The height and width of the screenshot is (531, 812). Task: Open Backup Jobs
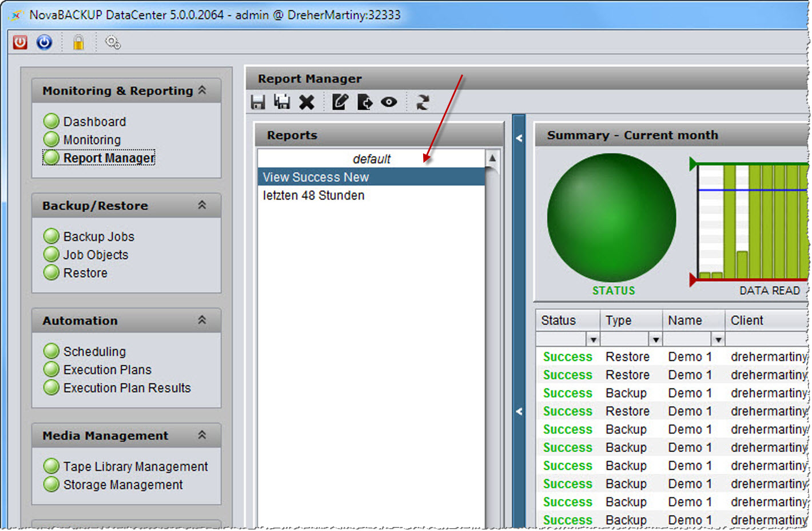[x=99, y=237]
